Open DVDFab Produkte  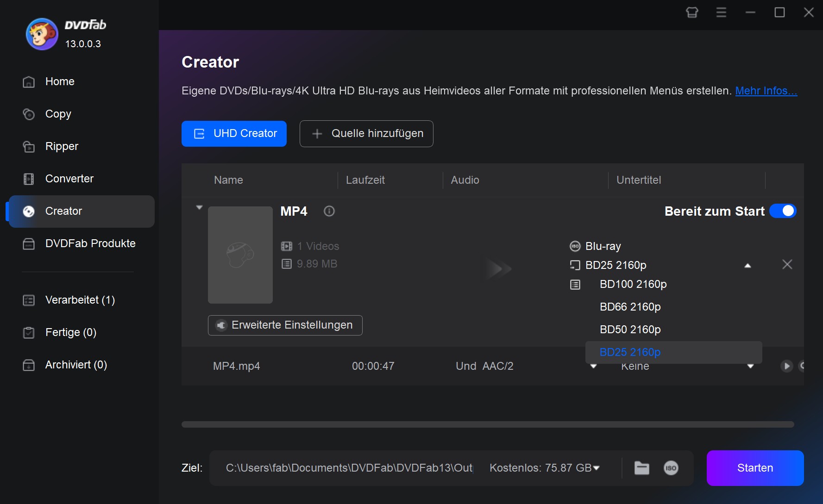(x=82, y=243)
